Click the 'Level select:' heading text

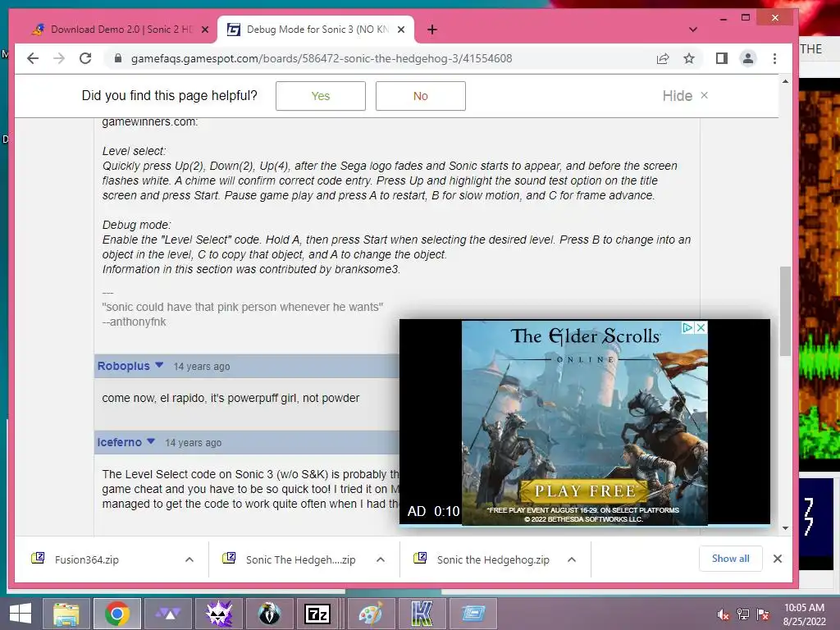coord(134,151)
